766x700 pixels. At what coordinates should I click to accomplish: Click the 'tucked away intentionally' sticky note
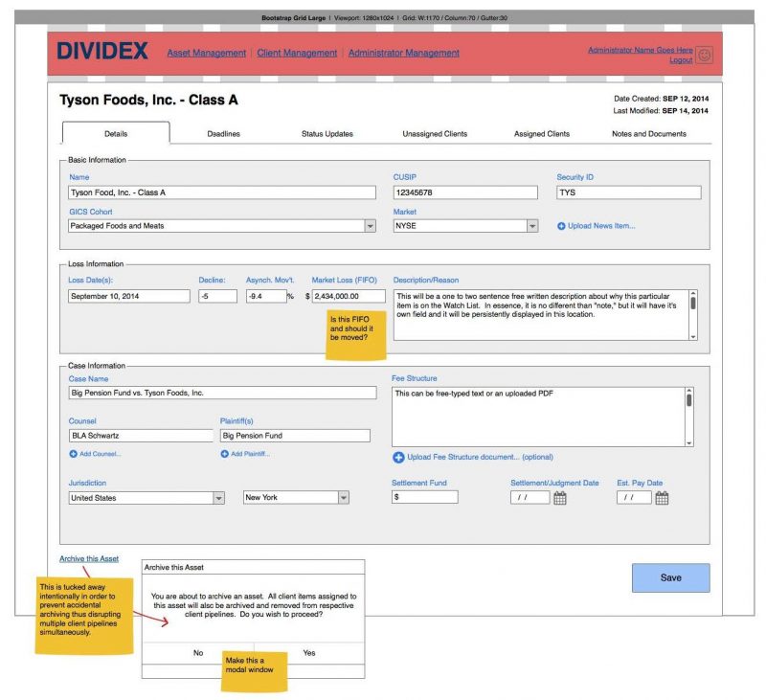click(x=84, y=616)
